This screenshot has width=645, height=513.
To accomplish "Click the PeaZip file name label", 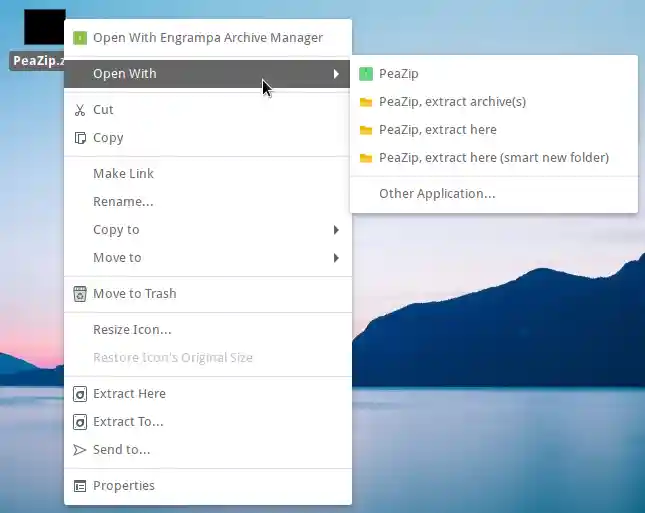I will (x=38, y=61).
